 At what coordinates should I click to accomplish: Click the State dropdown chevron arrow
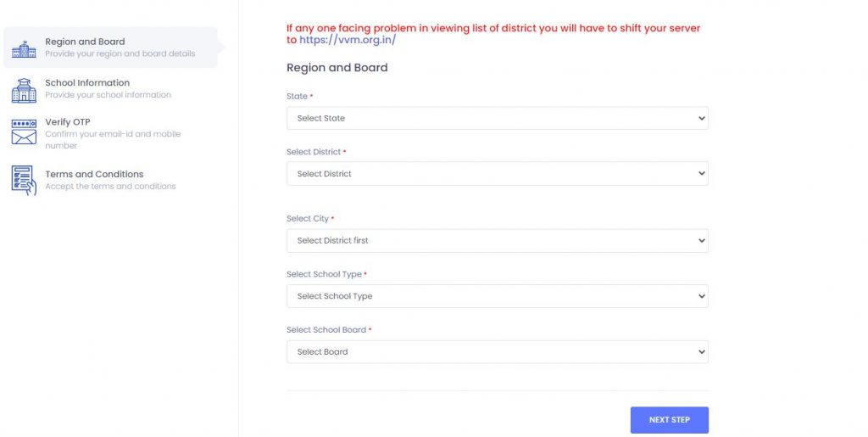[701, 118]
